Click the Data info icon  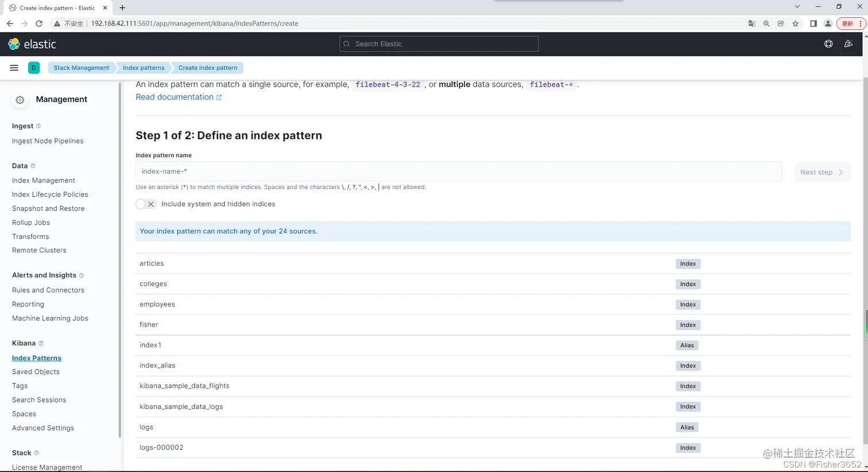33,165
